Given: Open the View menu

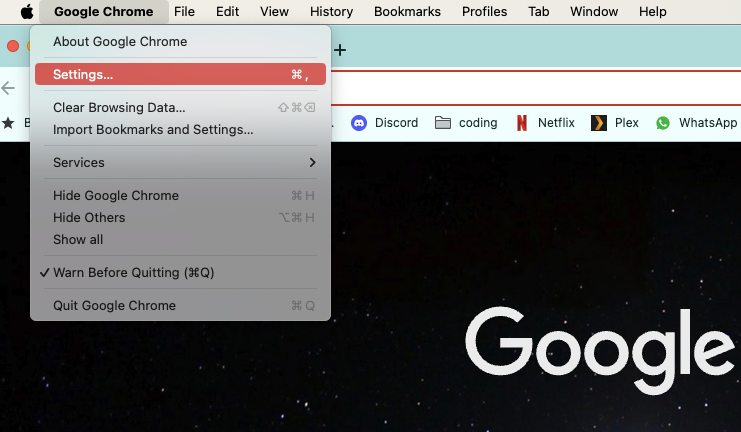Looking at the screenshot, I should point(274,11).
